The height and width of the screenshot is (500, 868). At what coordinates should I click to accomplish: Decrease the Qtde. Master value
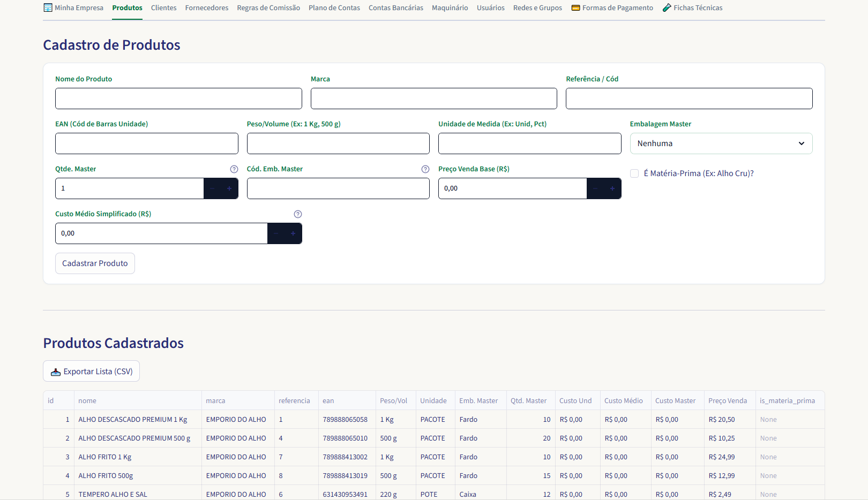click(x=212, y=188)
